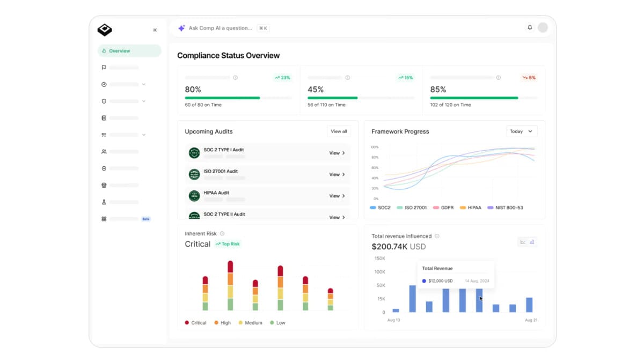This screenshot has height=362, width=644.
Task: Collapse the sidebar with the arrow icon
Action: (x=155, y=30)
